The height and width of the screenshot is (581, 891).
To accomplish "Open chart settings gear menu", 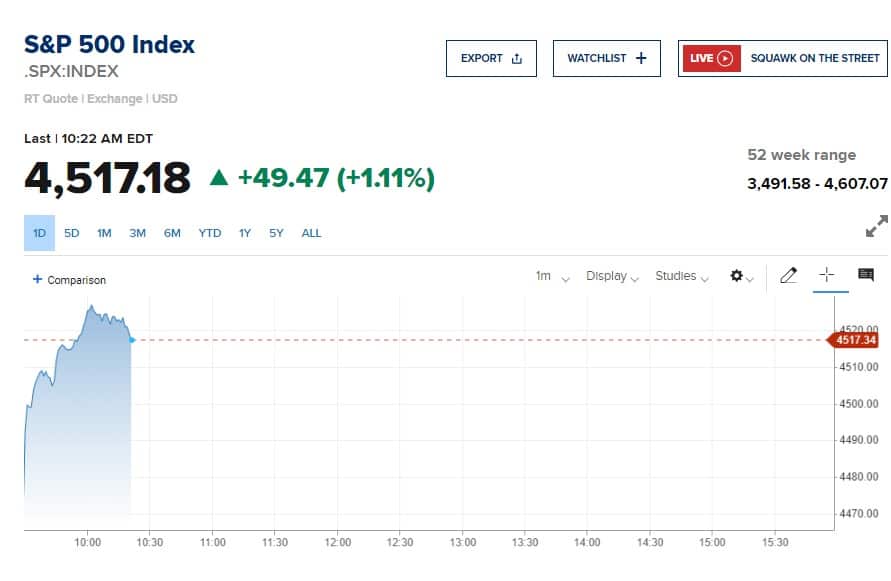I will tap(741, 276).
